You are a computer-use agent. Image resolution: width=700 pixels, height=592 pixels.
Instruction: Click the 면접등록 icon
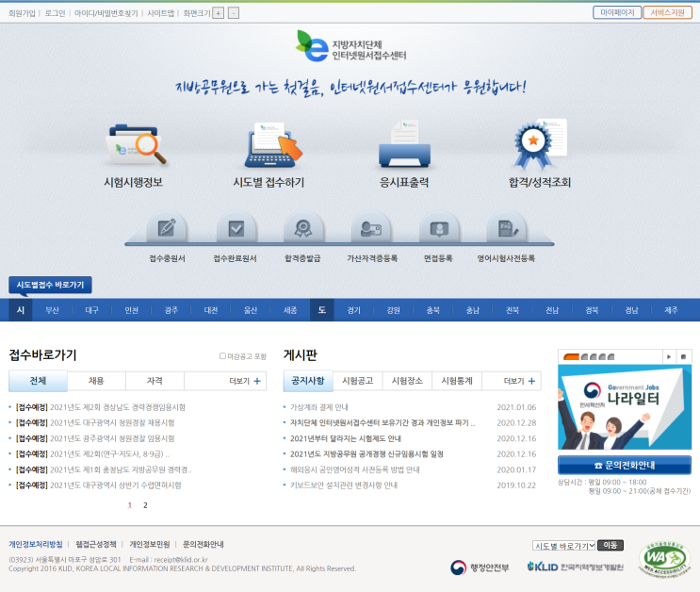pos(439,228)
